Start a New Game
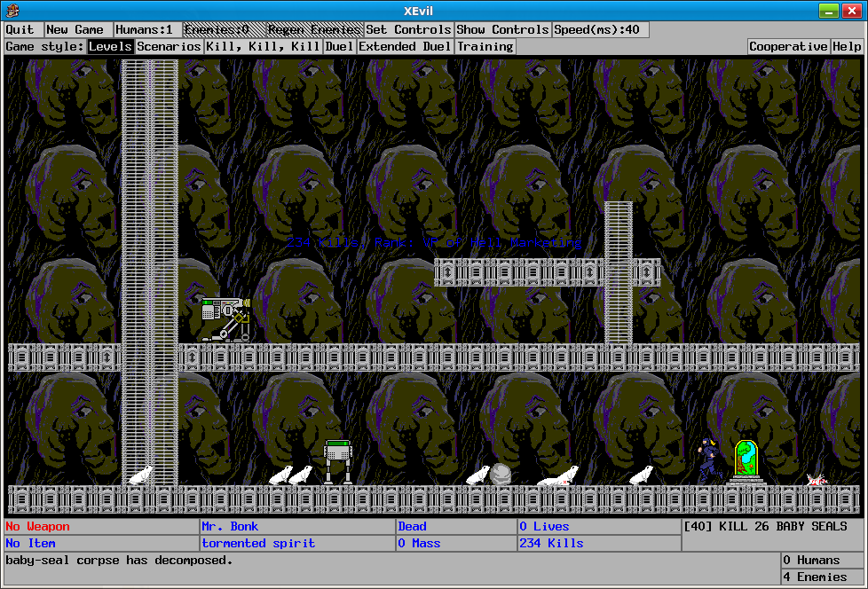The height and width of the screenshot is (589, 868). tap(78, 30)
